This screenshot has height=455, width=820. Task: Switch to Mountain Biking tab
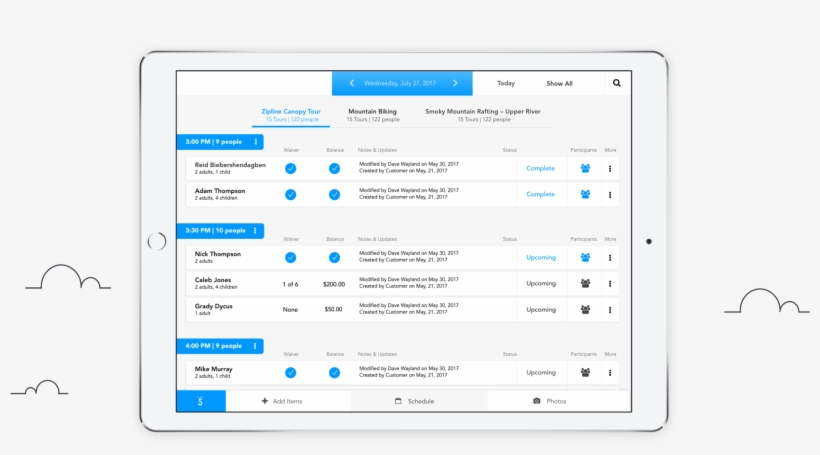[372, 115]
